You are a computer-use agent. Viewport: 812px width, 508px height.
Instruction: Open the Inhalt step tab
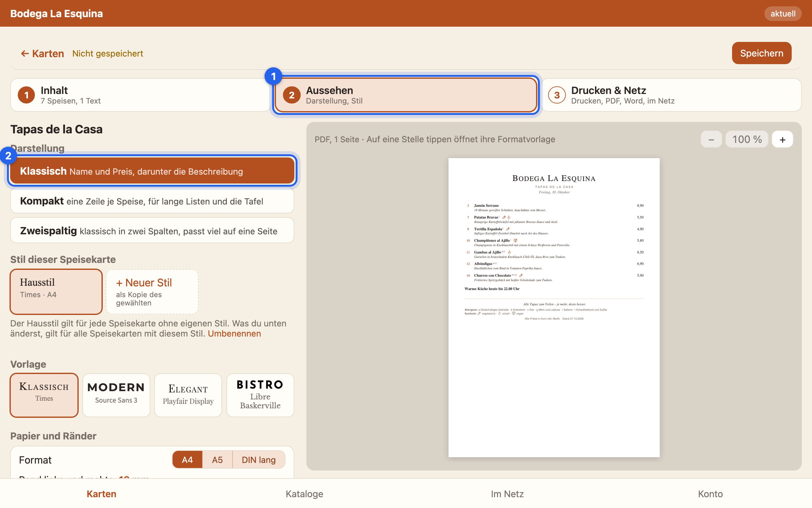tap(140, 95)
